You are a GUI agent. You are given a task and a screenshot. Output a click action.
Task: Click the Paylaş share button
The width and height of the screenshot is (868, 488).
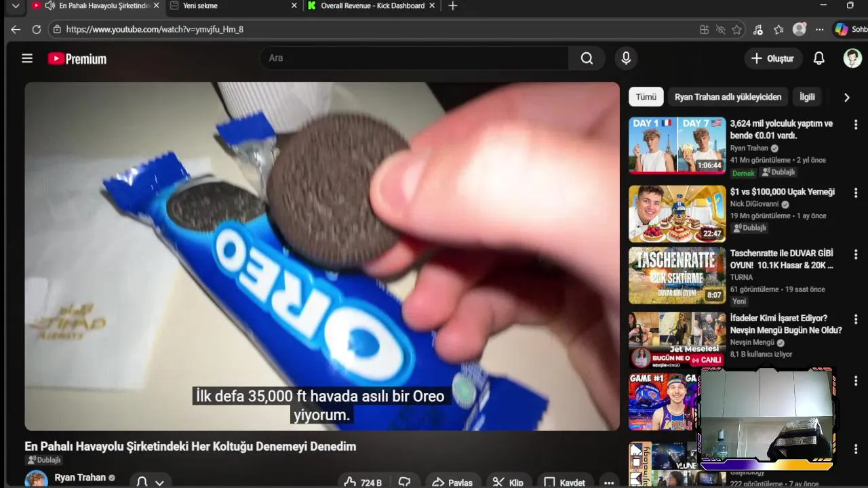(x=452, y=482)
